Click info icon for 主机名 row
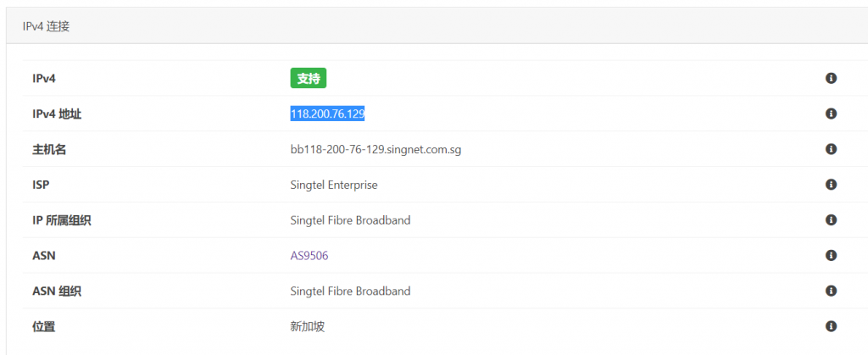 (831, 149)
